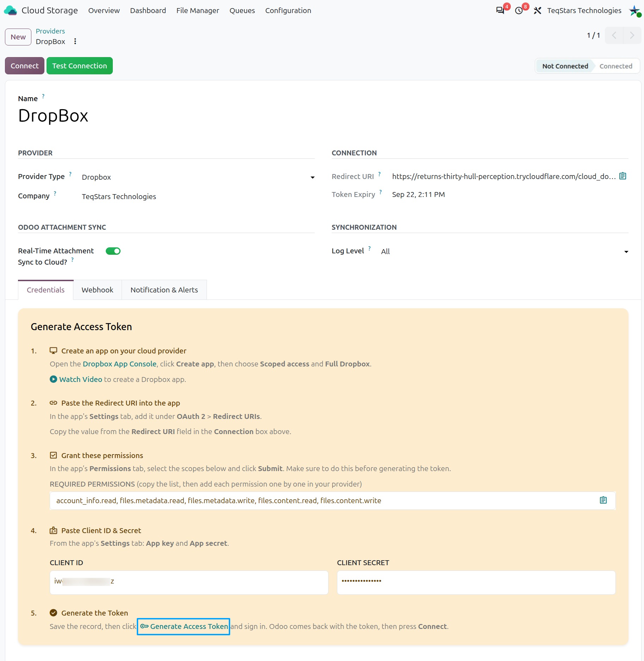
Task: Open the activities clock icon with badge 8
Action: click(519, 11)
